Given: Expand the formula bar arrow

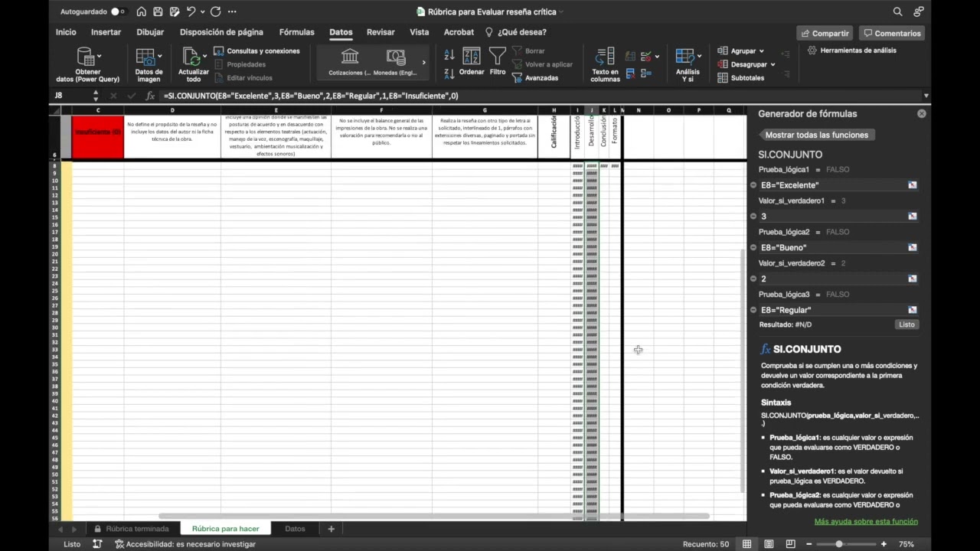Looking at the screenshot, I should (926, 96).
